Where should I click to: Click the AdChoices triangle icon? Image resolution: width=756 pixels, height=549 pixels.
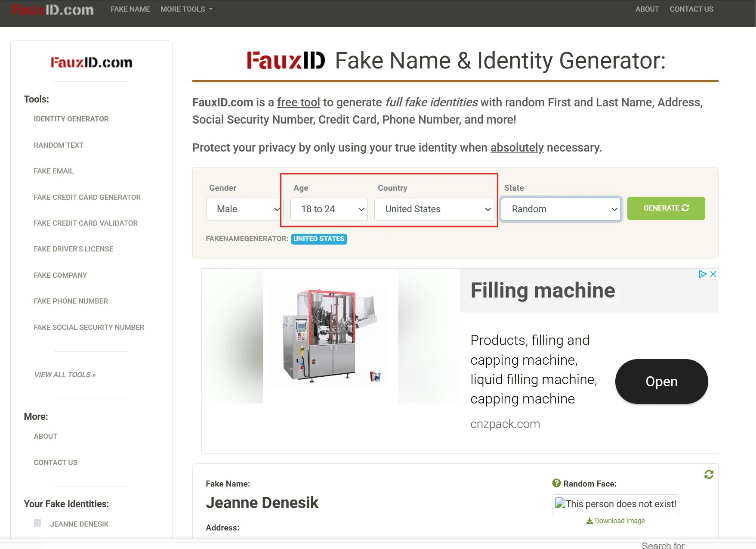click(x=702, y=274)
